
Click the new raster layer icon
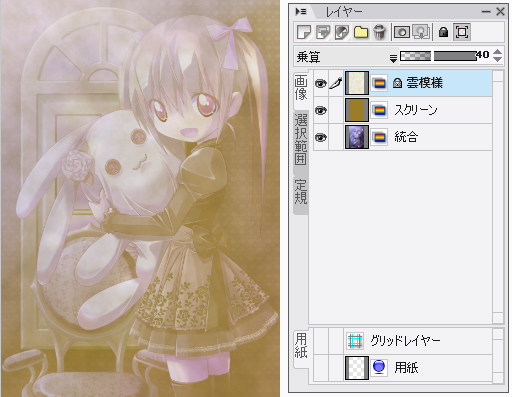304,32
